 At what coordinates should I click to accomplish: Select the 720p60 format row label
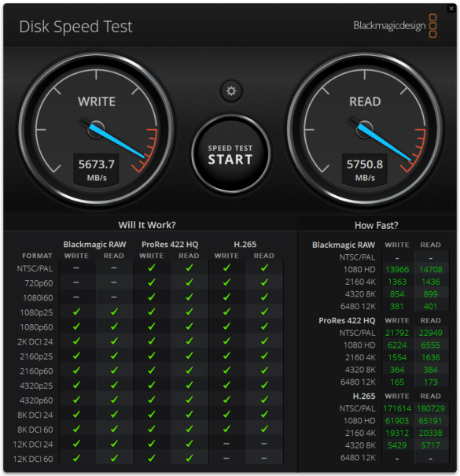39,283
